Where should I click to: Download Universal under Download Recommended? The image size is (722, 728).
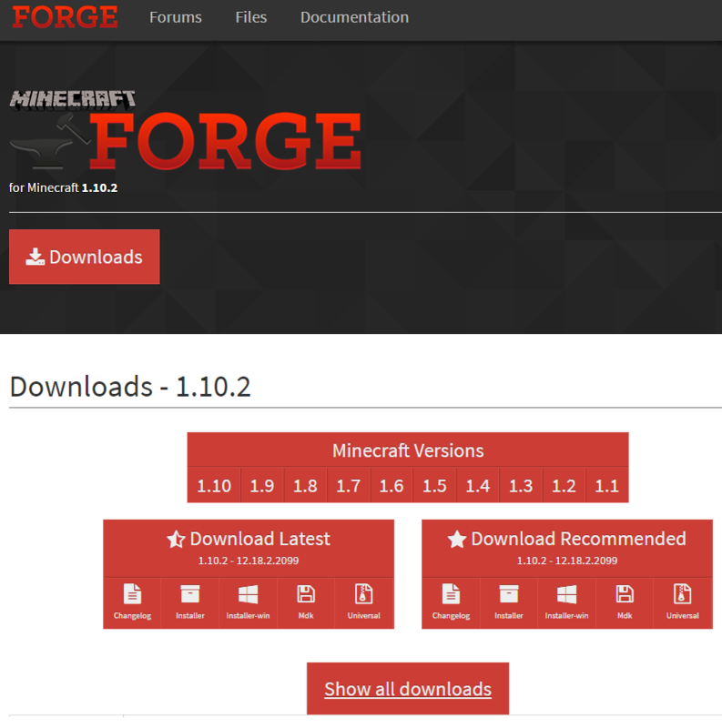pos(683,602)
